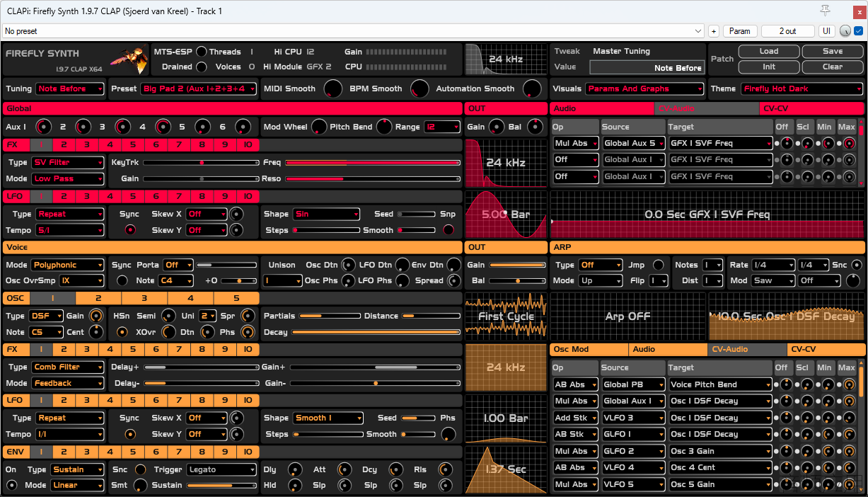Click the Unison Osc Dtn knob
The height and width of the screenshot is (497, 868).
click(x=349, y=265)
